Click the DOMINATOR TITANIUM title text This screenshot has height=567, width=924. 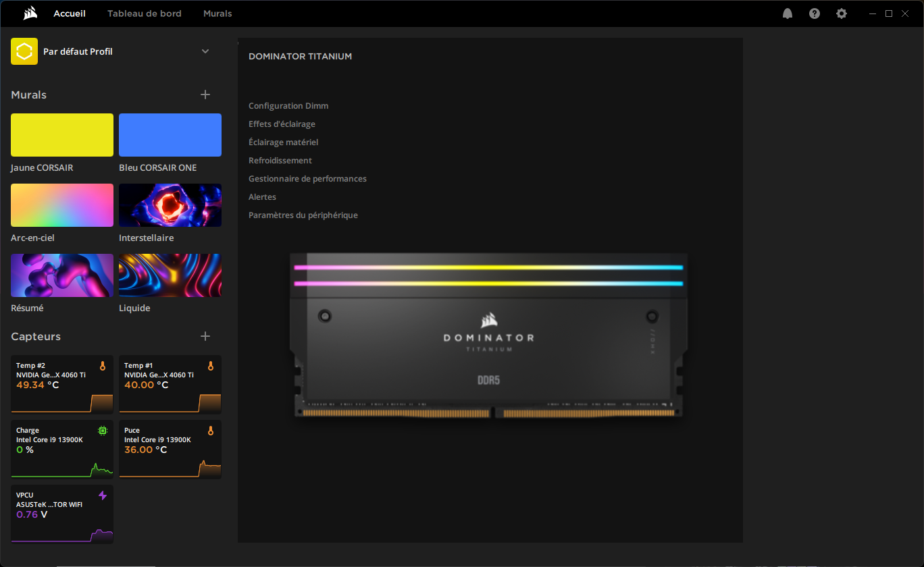300,57
